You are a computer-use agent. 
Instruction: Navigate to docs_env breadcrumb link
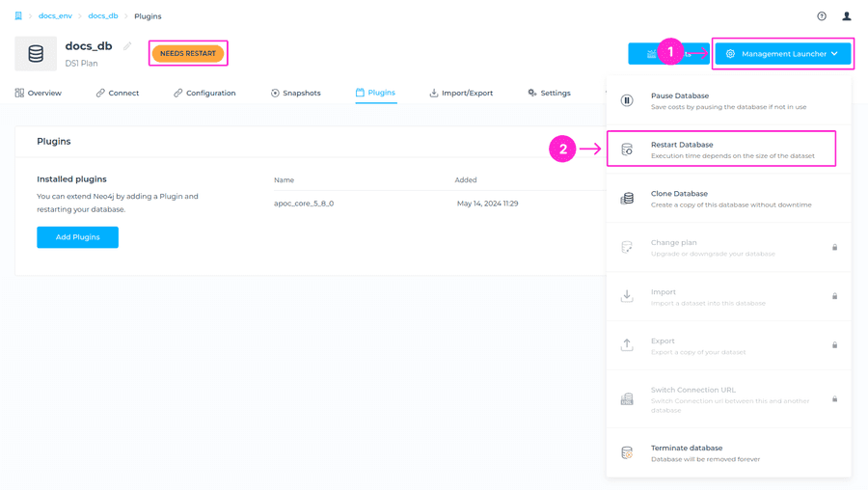pyautogui.click(x=55, y=16)
